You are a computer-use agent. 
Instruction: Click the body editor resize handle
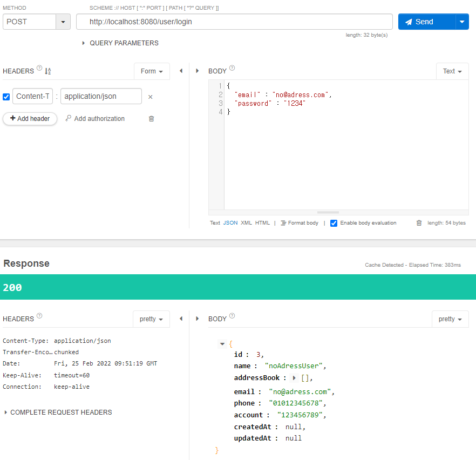pos(328,212)
